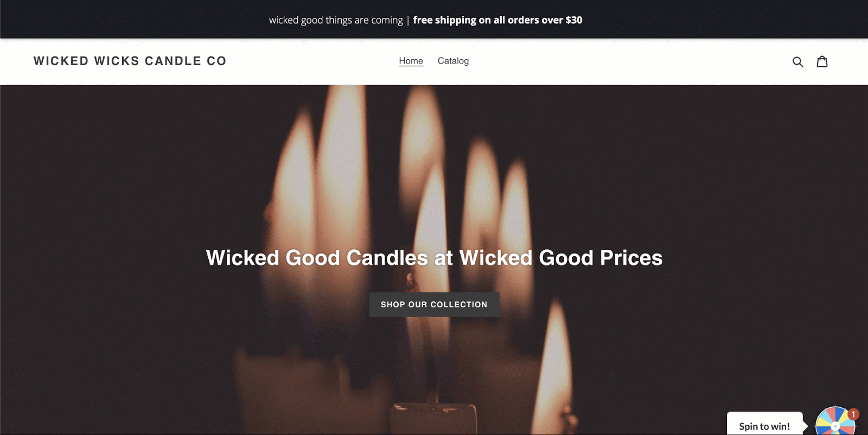Click the leftmost candle flame in hero

(x=295, y=174)
